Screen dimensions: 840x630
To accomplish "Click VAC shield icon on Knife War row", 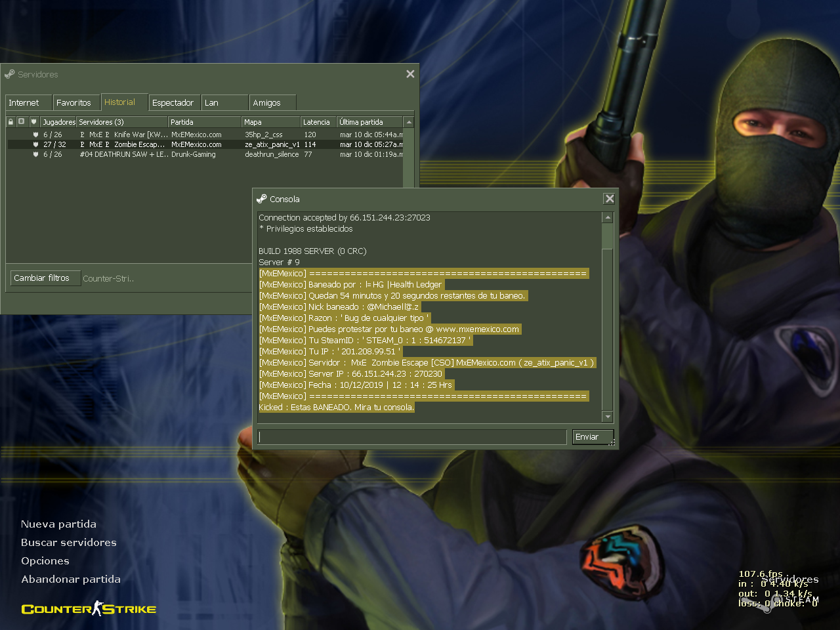I will (x=35, y=135).
